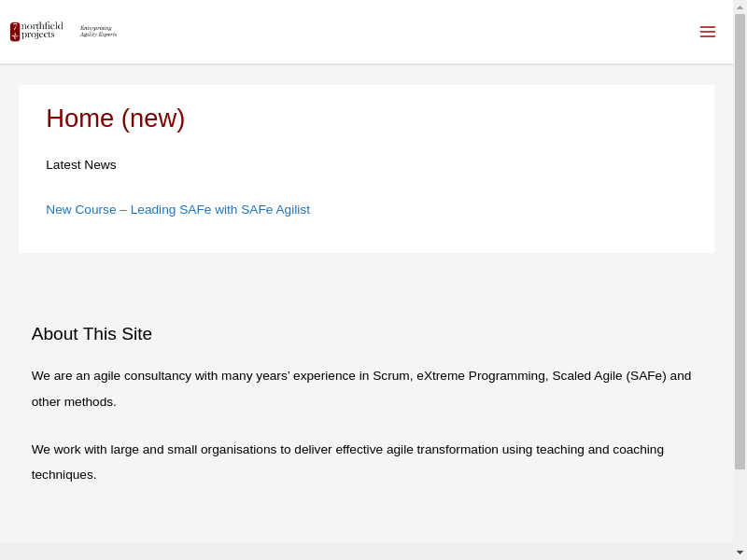Click the "northfield projects" logo text
Viewport: 747px width, 560px height.
coord(42,31)
